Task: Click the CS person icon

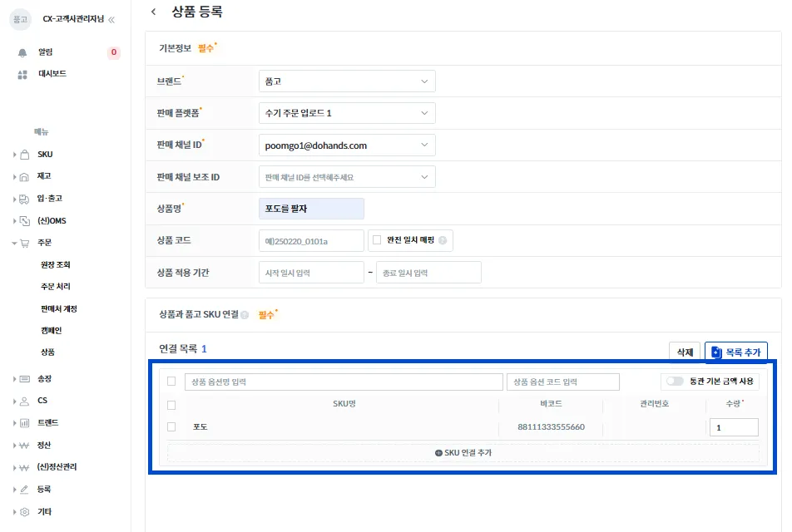Action: point(24,401)
